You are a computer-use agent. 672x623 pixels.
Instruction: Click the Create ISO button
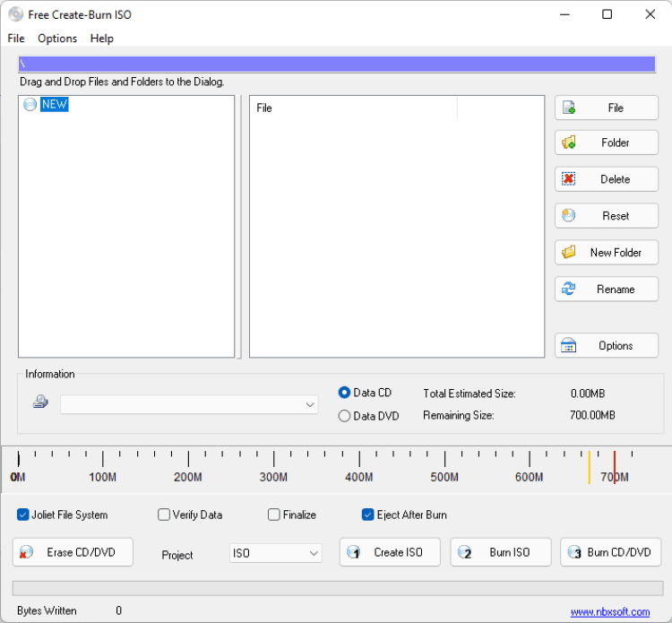[x=390, y=552]
